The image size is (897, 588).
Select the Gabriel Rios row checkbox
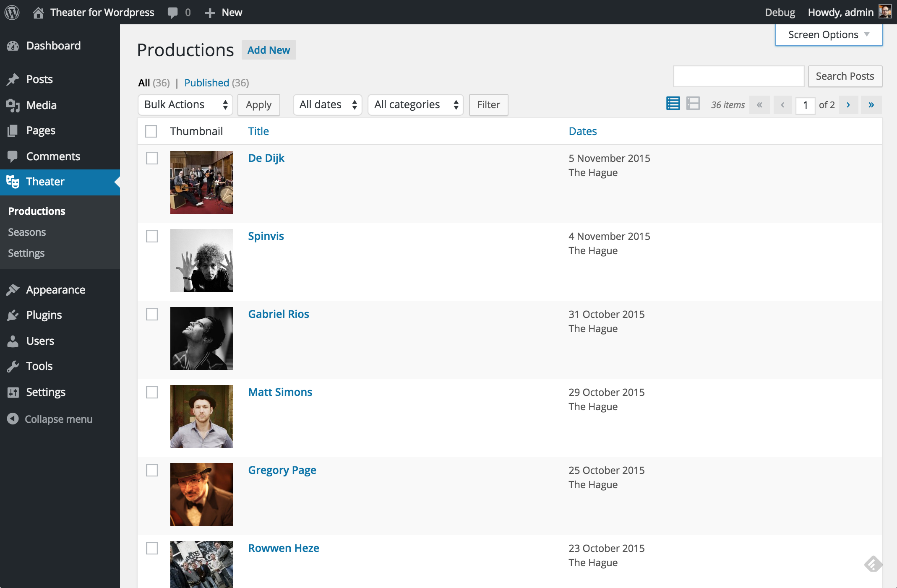pyautogui.click(x=152, y=314)
